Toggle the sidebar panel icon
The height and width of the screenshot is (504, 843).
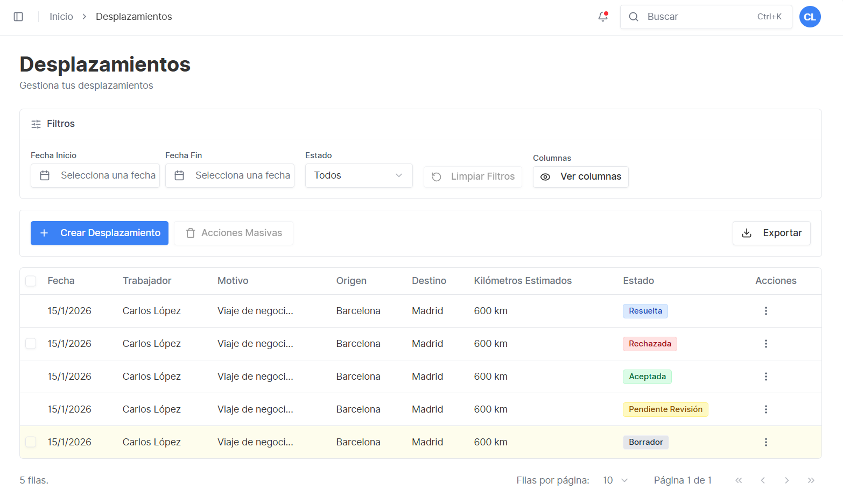pos(18,17)
